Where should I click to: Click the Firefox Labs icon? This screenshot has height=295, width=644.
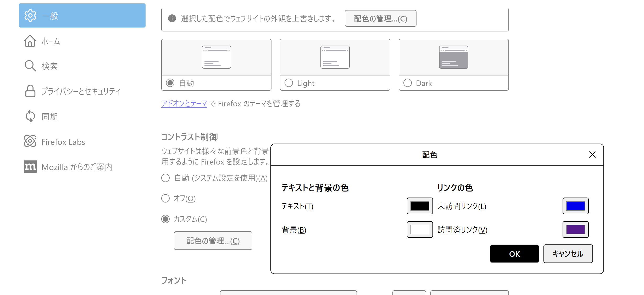30,141
